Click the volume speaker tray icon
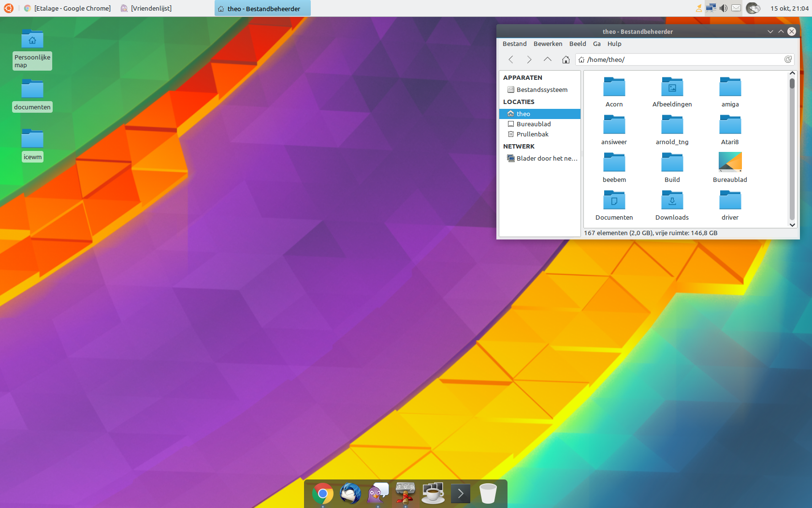The image size is (812, 508). pyautogui.click(x=724, y=8)
